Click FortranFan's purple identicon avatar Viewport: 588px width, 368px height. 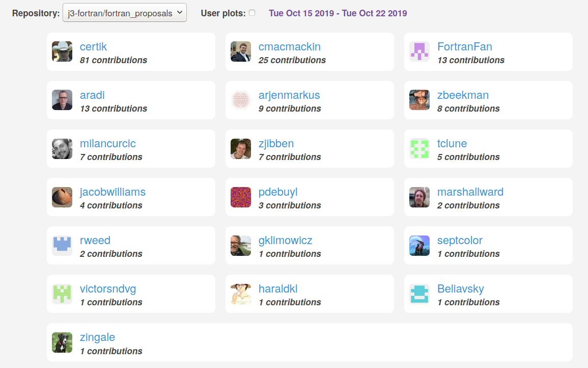point(419,51)
